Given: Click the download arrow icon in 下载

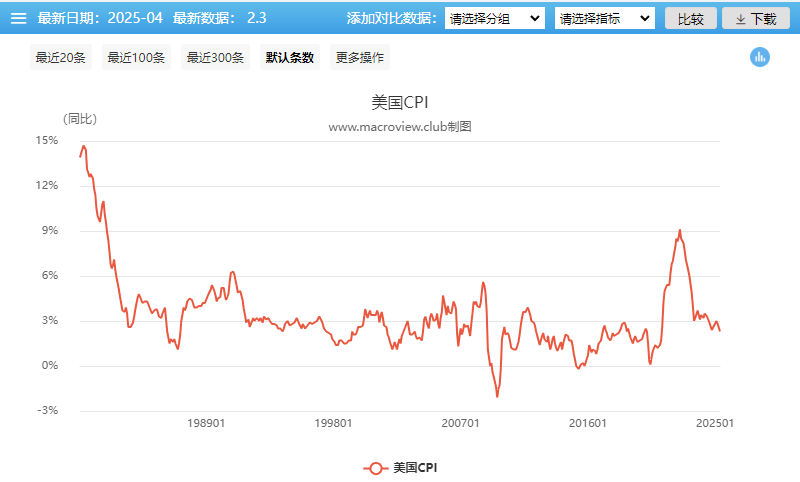Looking at the screenshot, I should coord(740,19).
